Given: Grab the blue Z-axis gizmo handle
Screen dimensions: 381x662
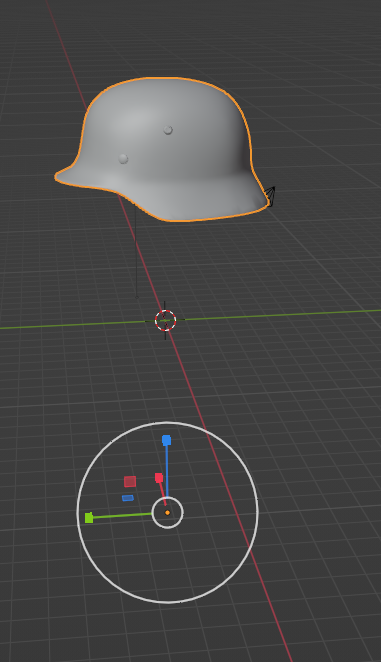Looking at the screenshot, I should tap(166, 440).
